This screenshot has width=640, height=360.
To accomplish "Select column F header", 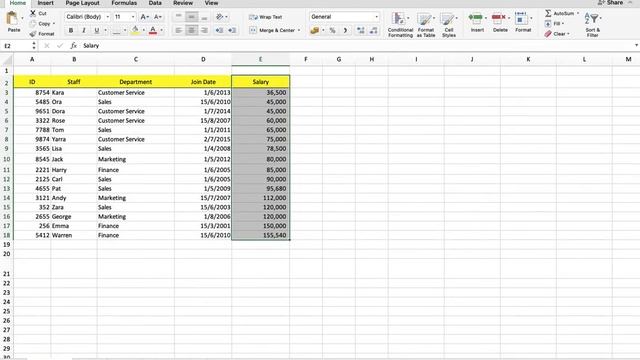I will point(306,60).
